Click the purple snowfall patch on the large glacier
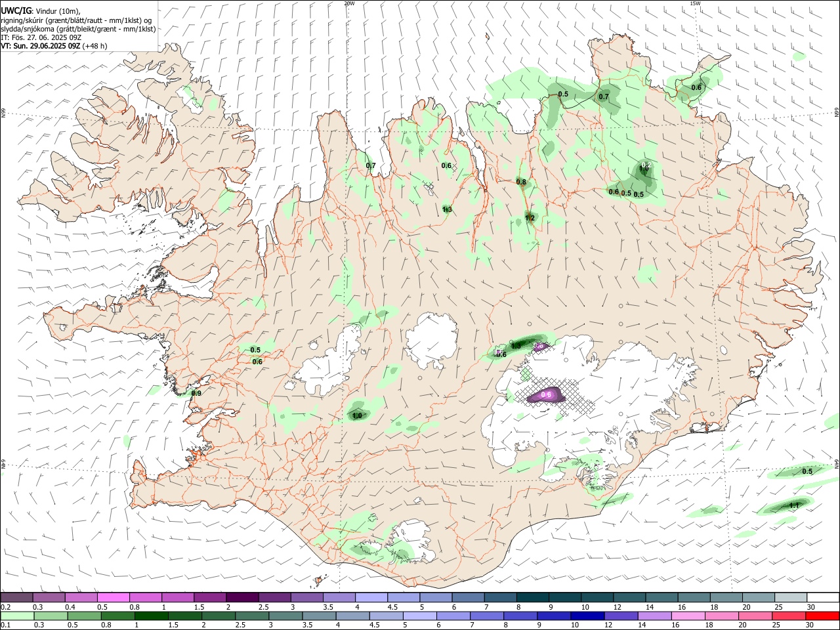 point(546,394)
